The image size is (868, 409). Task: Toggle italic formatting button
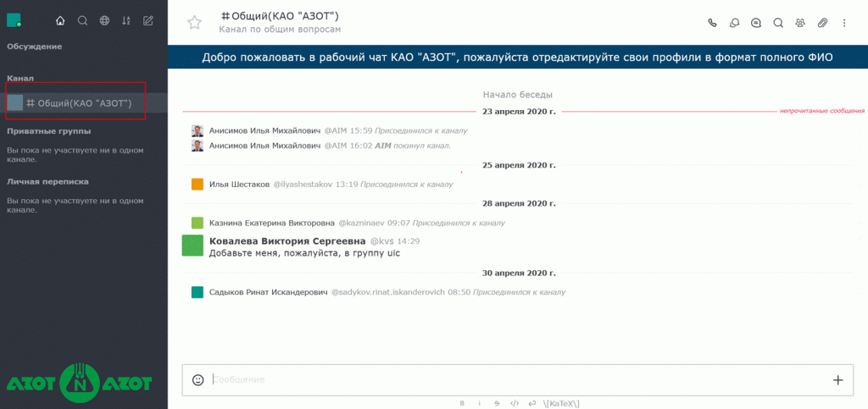pos(480,403)
